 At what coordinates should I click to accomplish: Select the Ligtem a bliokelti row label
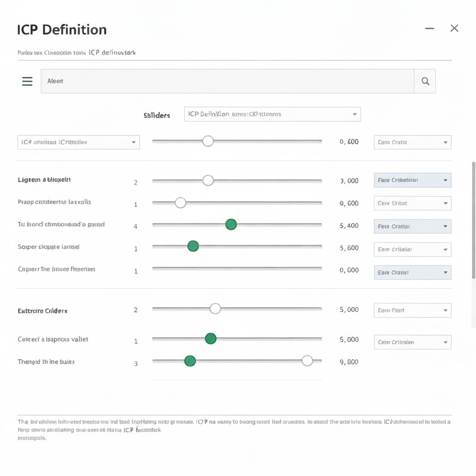(x=44, y=179)
